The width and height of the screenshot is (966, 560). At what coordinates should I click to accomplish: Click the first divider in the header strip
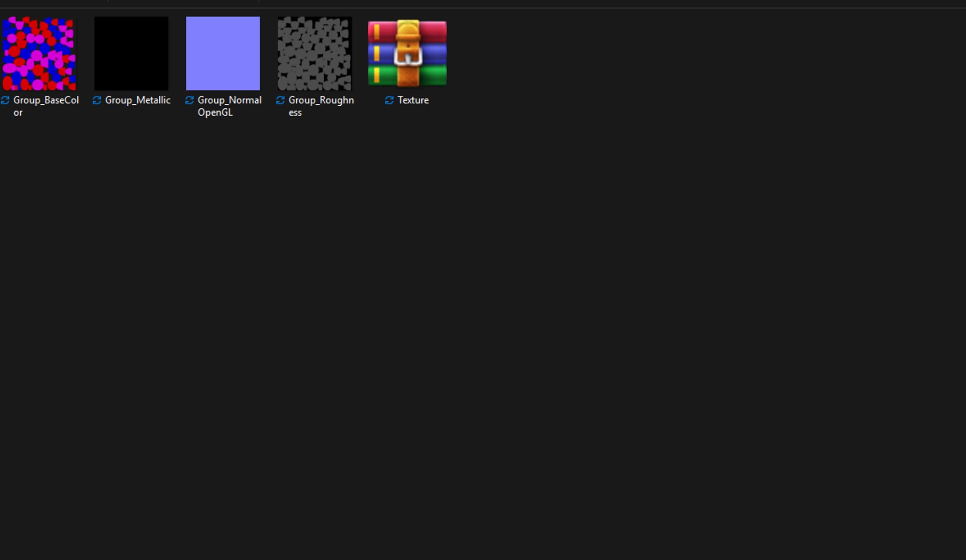(108, 2)
